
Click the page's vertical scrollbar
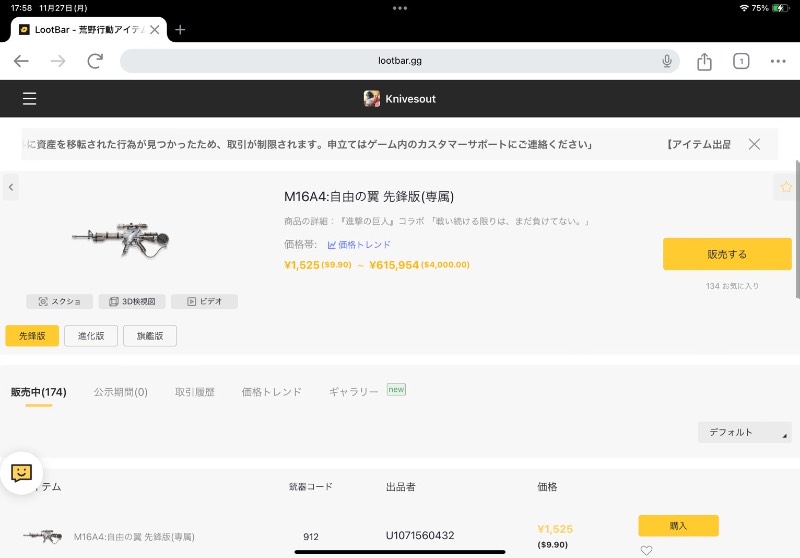pos(797,230)
